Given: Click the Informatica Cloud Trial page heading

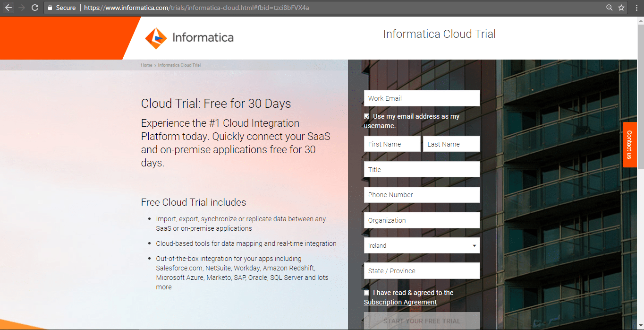Looking at the screenshot, I should [x=440, y=34].
